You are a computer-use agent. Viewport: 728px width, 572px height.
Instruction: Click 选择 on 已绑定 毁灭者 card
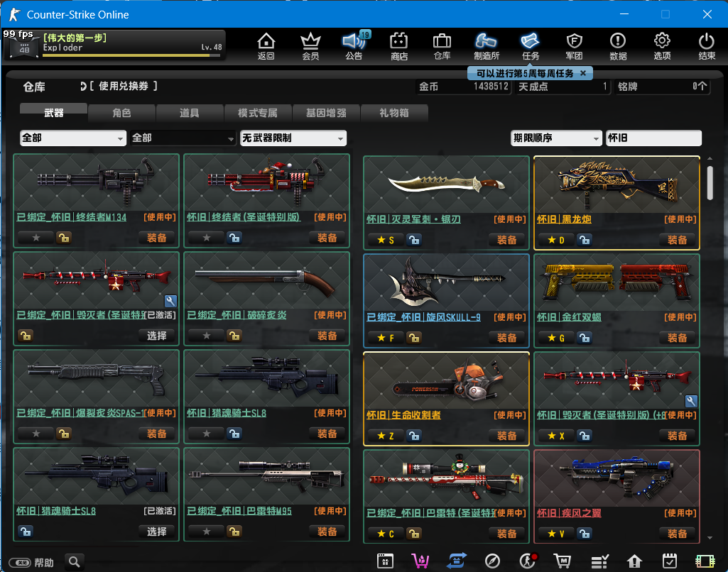[156, 336]
